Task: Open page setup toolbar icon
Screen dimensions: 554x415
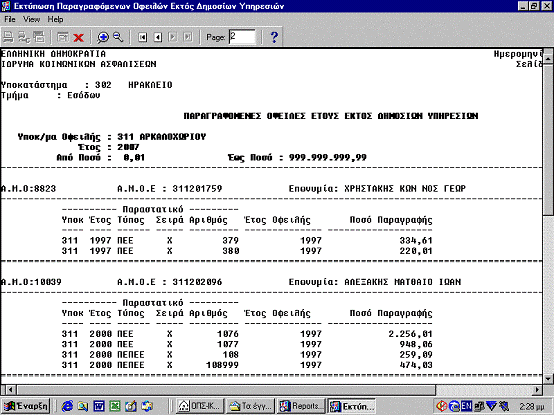Action: (x=24, y=37)
